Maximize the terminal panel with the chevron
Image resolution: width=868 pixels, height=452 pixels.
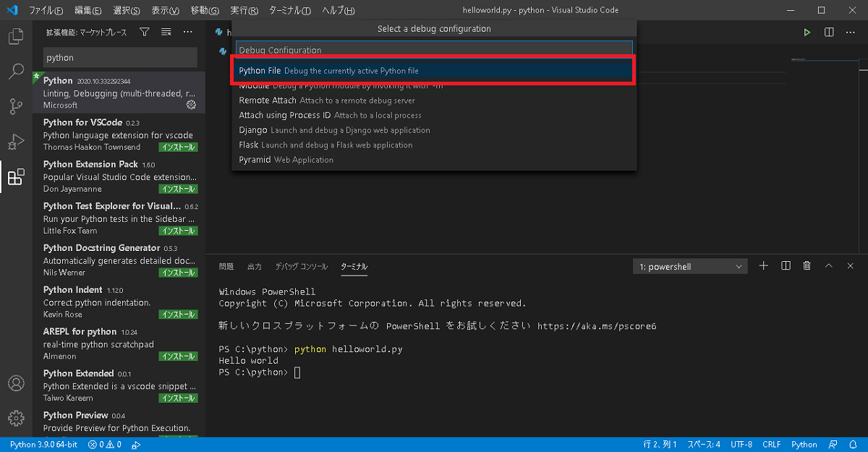point(828,265)
